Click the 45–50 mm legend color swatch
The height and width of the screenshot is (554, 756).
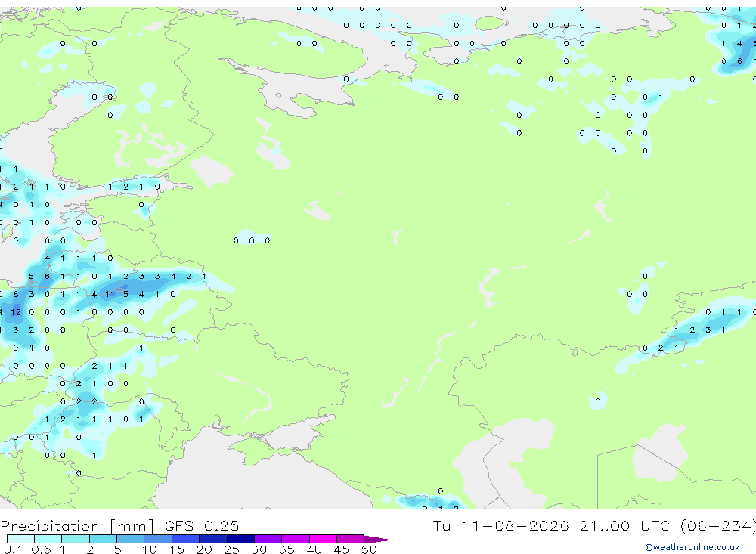click(x=351, y=539)
